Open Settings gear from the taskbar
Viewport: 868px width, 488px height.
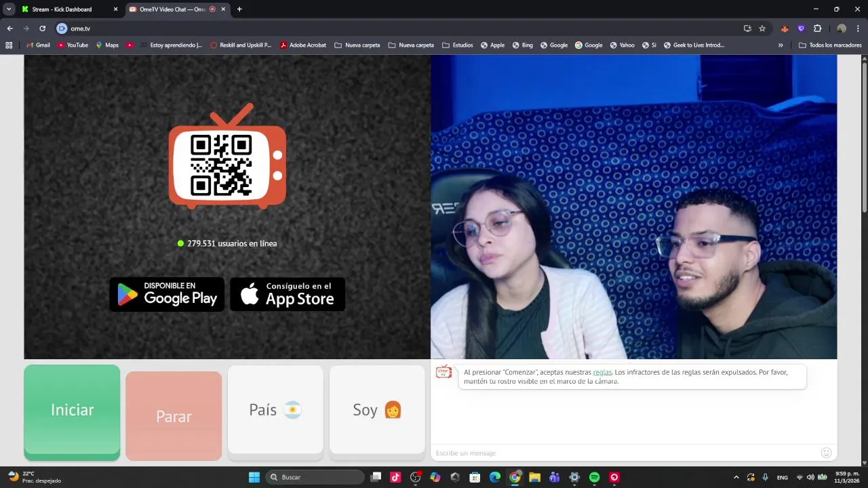pyautogui.click(x=574, y=477)
